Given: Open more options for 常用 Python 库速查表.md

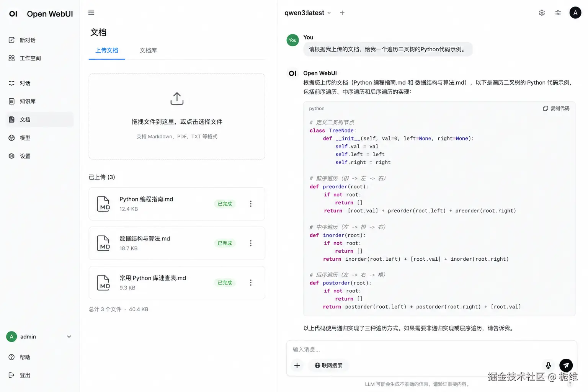Looking at the screenshot, I should [x=251, y=283].
